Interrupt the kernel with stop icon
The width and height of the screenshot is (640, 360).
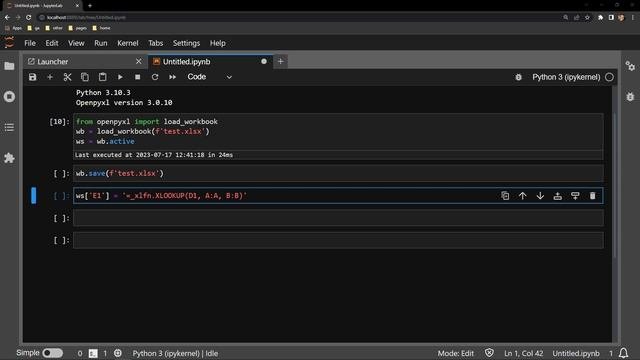tap(138, 77)
